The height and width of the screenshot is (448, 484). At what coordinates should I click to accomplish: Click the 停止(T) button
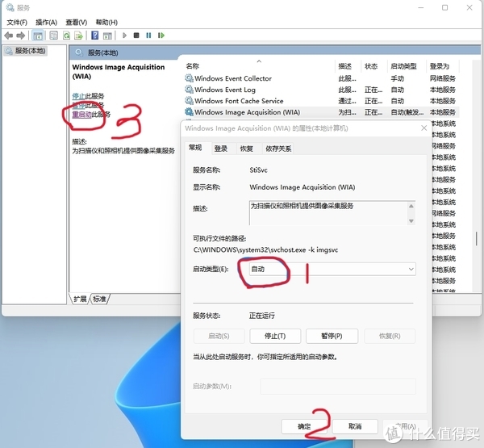[x=275, y=336]
